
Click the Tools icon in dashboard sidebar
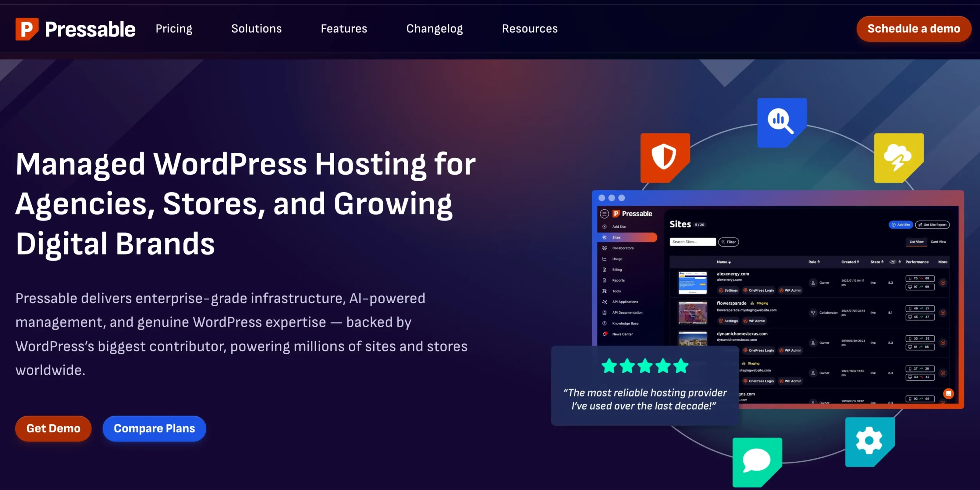pos(604,291)
